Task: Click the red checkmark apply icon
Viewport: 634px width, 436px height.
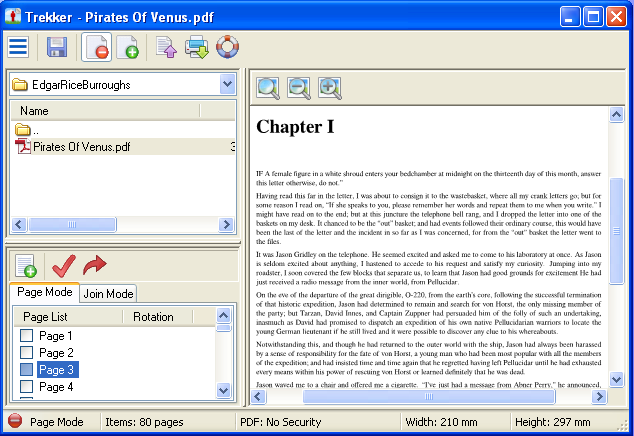Action: pos(64,266)
